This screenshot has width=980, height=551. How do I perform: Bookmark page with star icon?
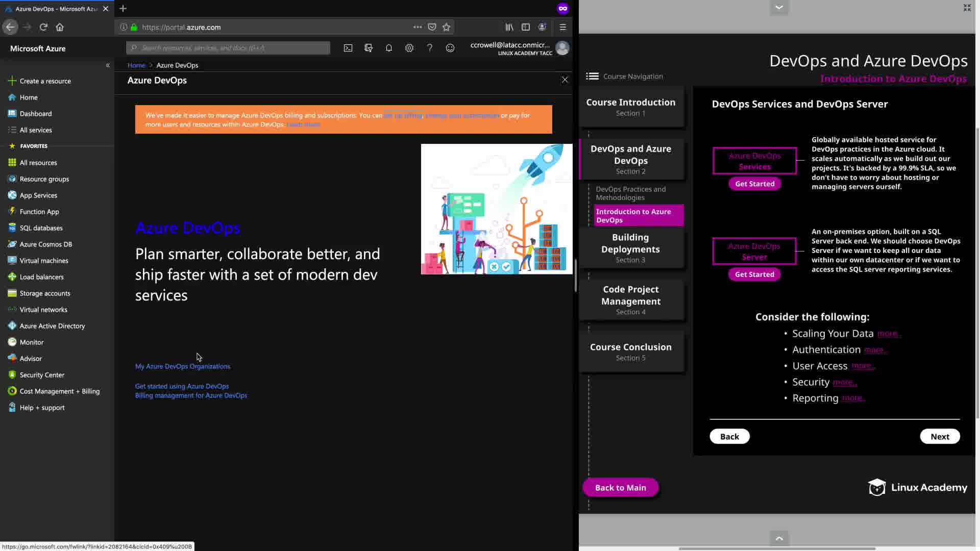447,27
